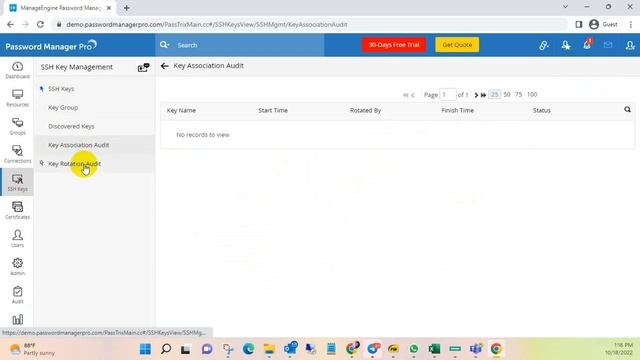The height and width of the screenshot is (360, 640).
Task: Open the Chrome side panel icon
Action: (x=579, y=24)
